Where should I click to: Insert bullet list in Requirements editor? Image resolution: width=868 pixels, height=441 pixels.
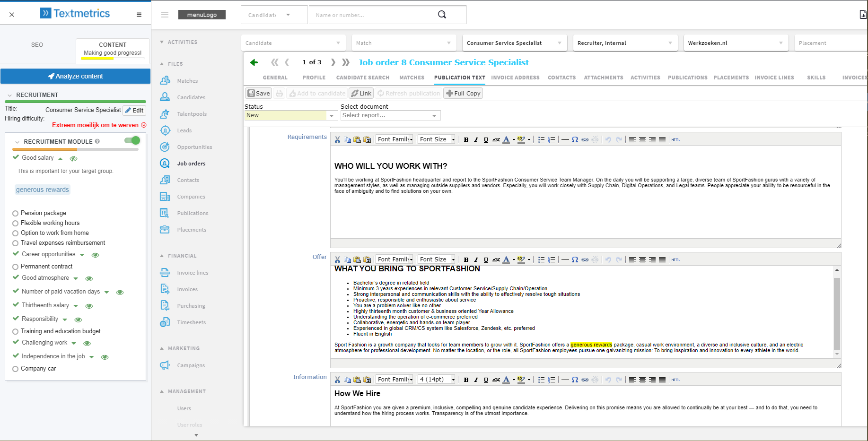(541, 139)
